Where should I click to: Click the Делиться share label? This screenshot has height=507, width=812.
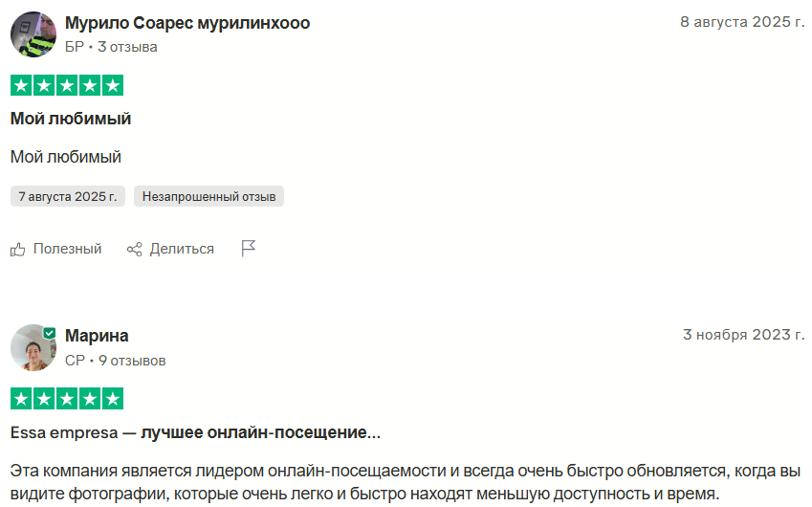pos(182,249)
